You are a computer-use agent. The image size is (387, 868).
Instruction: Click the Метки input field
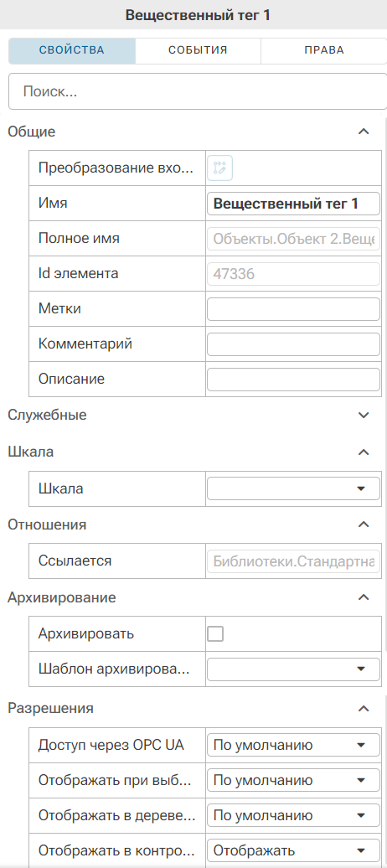coord(293,309)
